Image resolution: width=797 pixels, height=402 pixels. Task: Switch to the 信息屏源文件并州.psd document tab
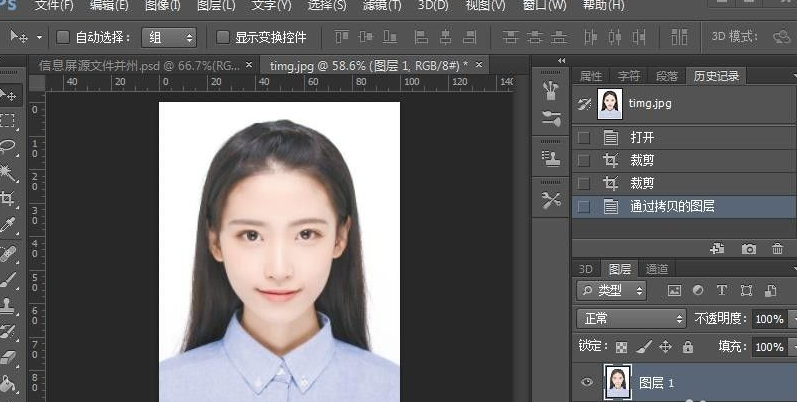tap(139, 66)
